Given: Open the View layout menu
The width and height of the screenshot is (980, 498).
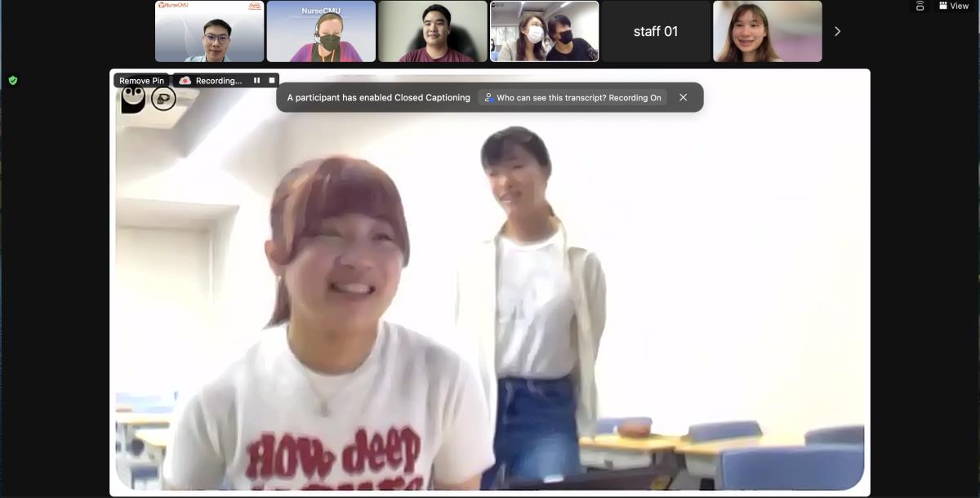Looking at the screenshot, I should click(954, 6).
